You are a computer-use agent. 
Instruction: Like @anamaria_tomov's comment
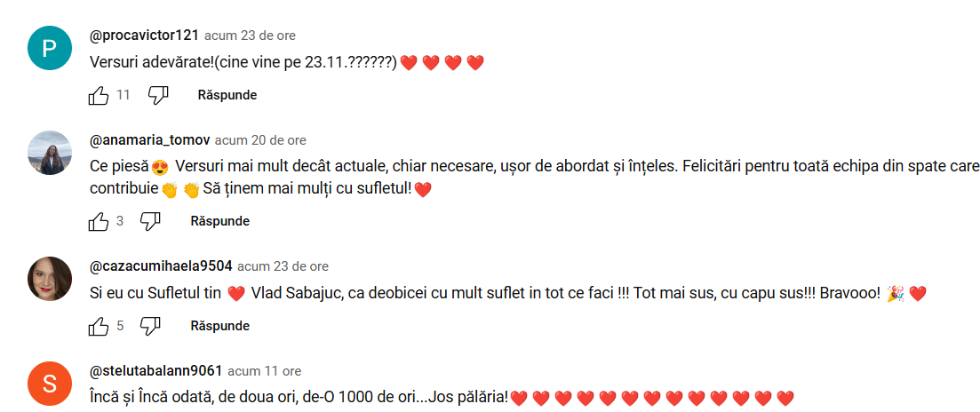(x=99, y=221)
